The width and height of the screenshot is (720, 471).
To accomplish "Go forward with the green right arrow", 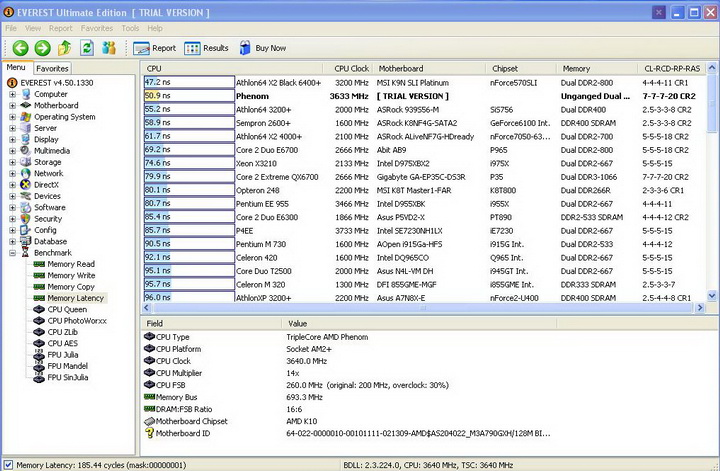I will point(43,48).
